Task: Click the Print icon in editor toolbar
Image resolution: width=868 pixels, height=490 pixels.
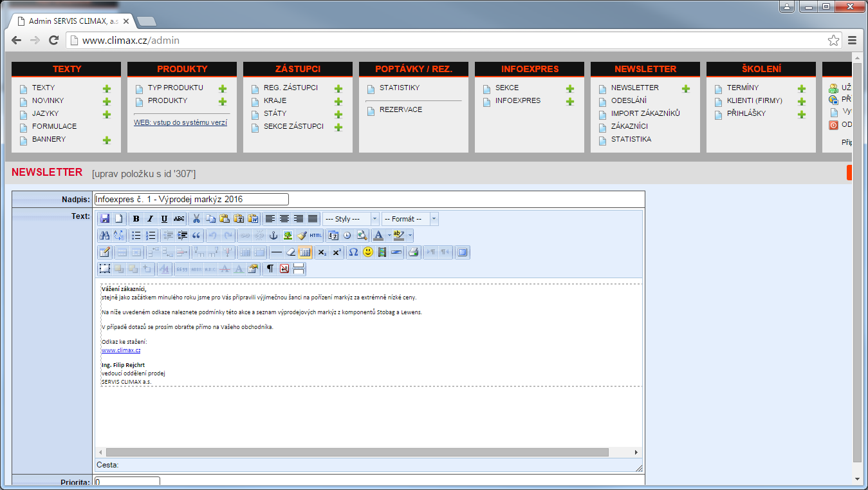Action: [x=413, y=252]
